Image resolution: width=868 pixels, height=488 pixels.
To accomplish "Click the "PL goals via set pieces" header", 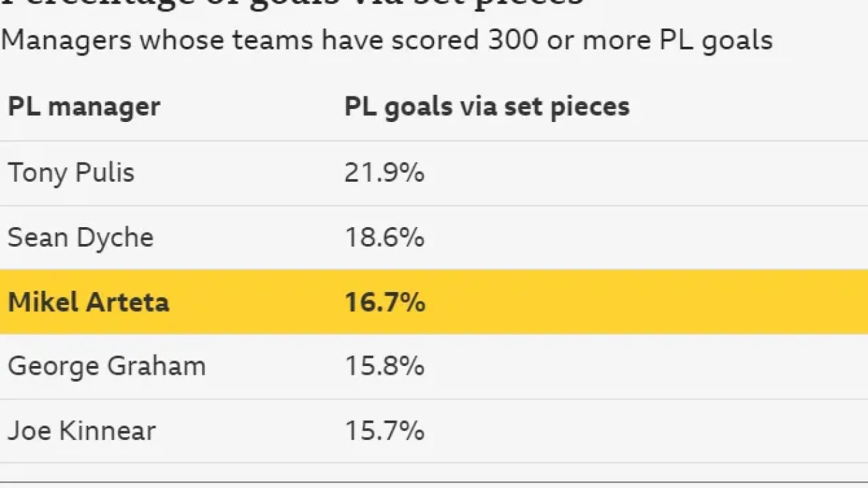I will click(487, 107).
